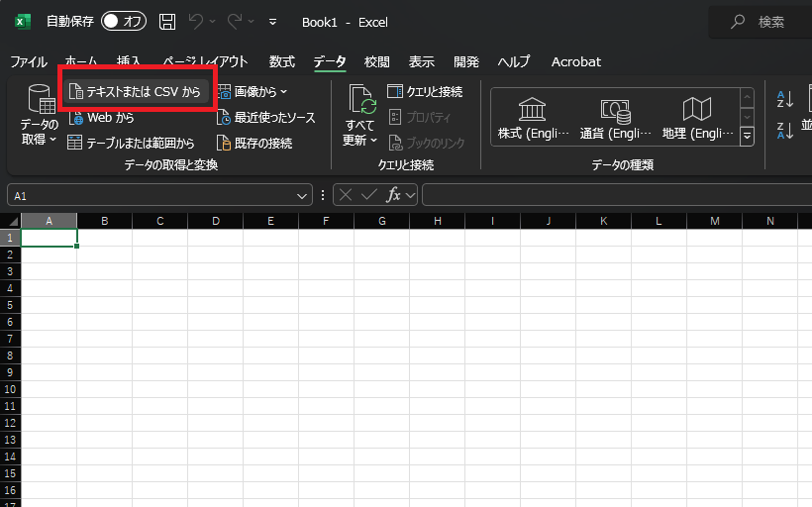Open the 画像から dropdown
This screenshot has width=812, height=507.
(x=253, y=92)
